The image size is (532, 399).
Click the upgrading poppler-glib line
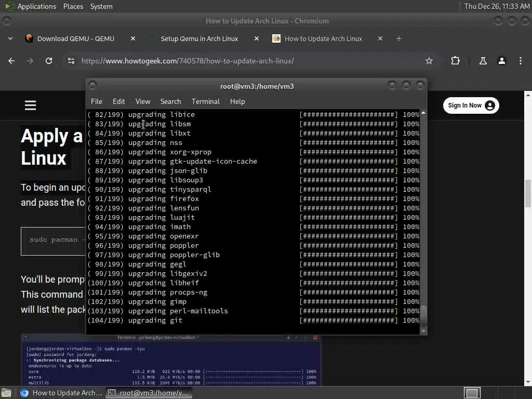pos(254,255)
